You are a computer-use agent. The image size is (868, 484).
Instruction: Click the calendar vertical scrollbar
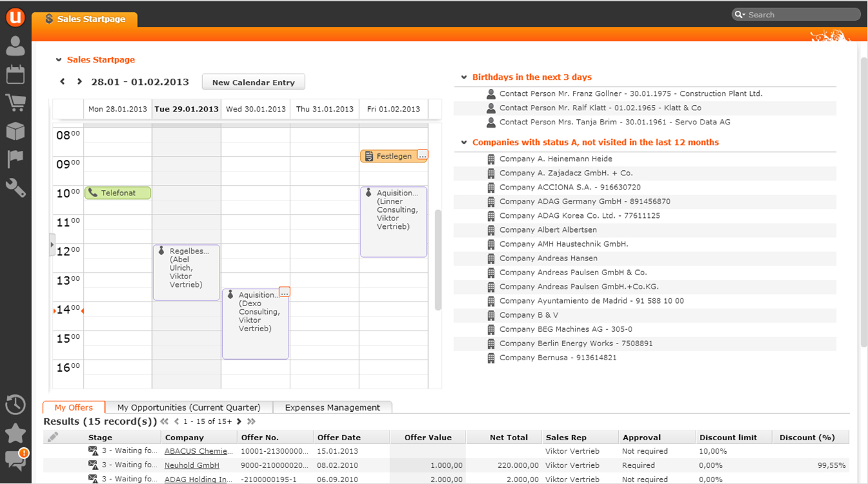(439, 259)
